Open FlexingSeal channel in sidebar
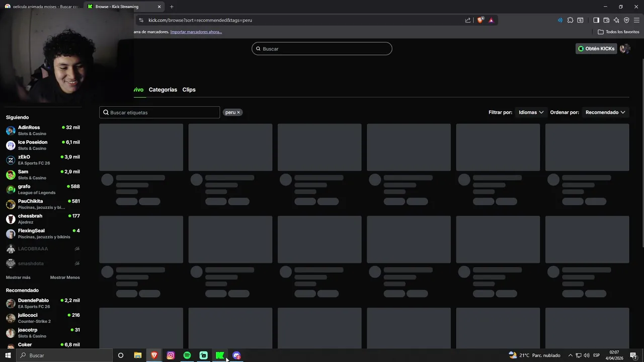The image size is (644, 362). [x=43, y=234]
